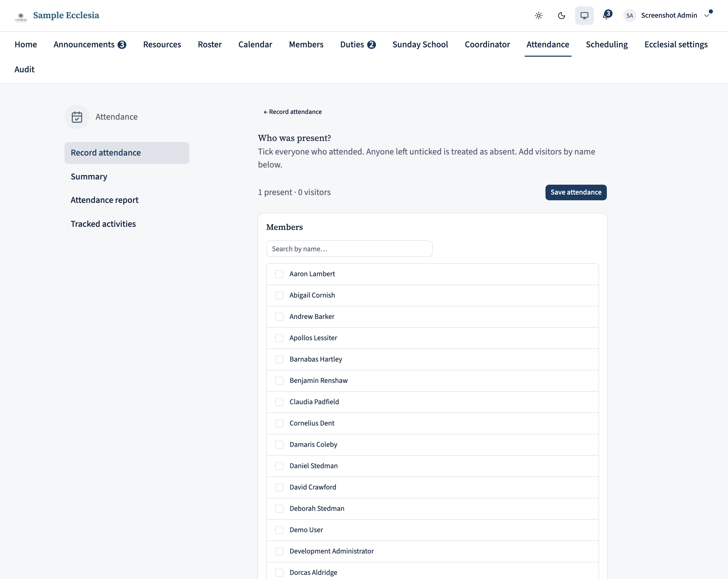Switch to light theme sun icon
The height and width of the screenshot is (579, 728).
point(538,16)
